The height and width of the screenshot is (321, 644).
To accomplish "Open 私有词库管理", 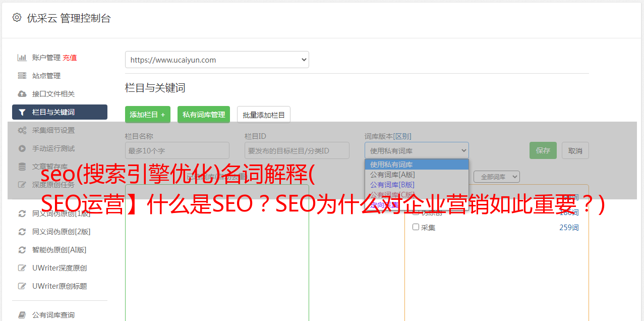I will click(204, 115).
